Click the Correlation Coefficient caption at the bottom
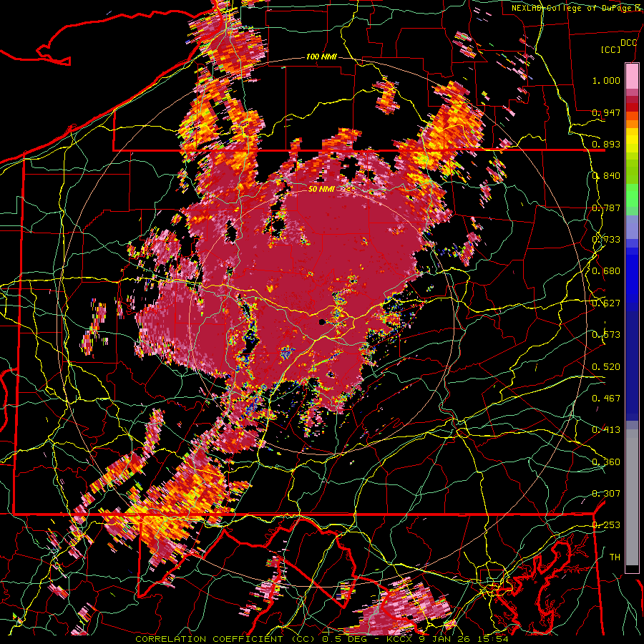This screenshot has width=644, height=644. tap(322, 639)
